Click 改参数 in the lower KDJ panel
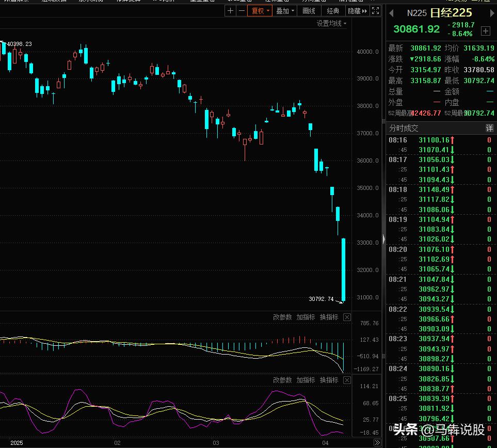 coord(282,380)
